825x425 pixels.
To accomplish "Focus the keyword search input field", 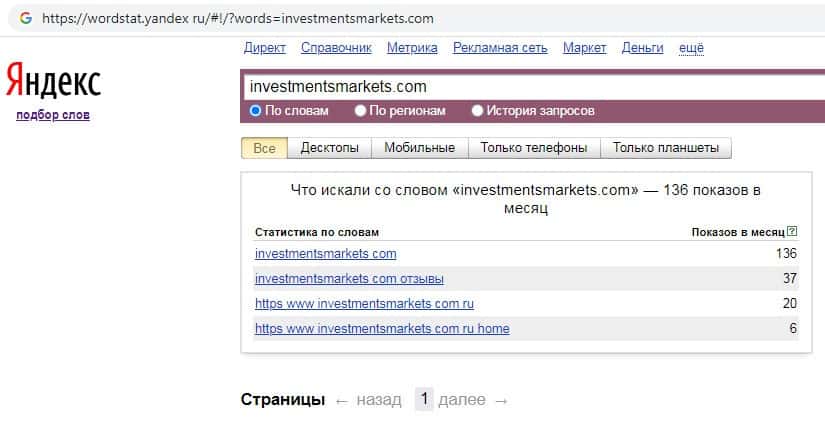I will click(530, 86).
